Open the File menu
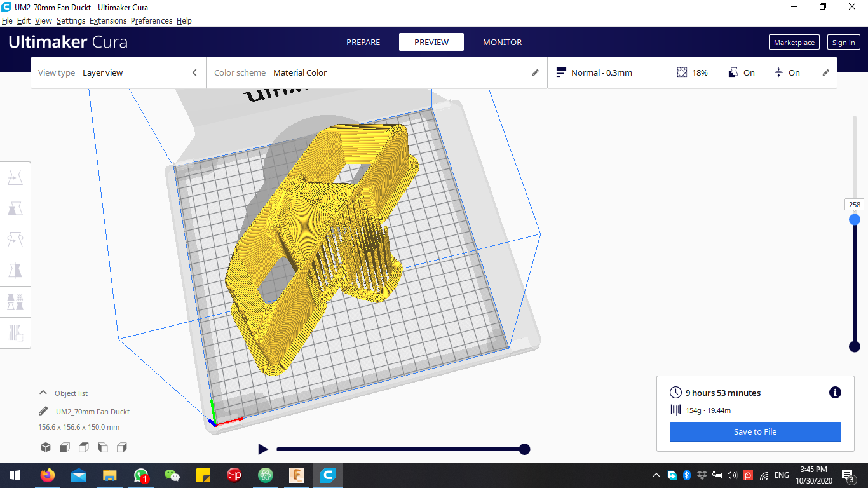This screenshot has height=488, width=868. point(7,20)
